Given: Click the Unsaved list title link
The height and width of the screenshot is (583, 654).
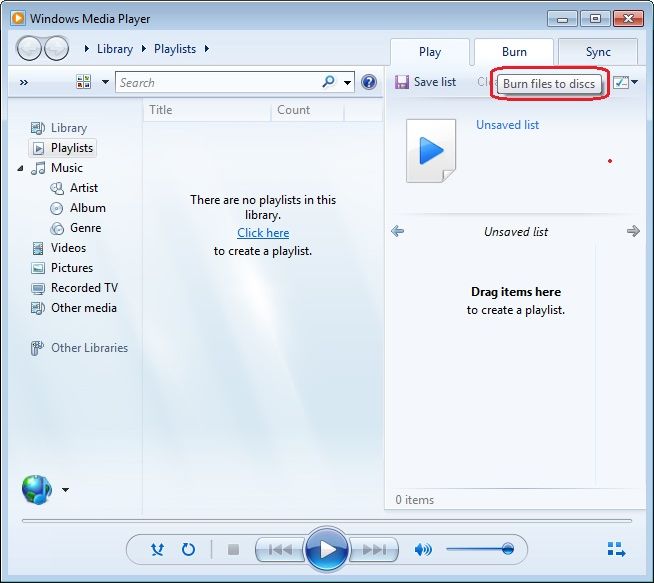Looking at the screenshot, I should click(x=507, y=125).
